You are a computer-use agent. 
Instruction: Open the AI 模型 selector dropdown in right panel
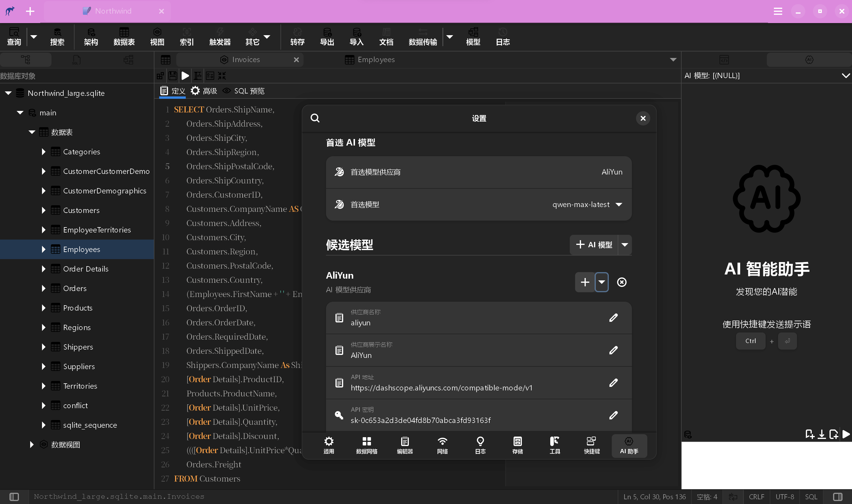(845, 75)
